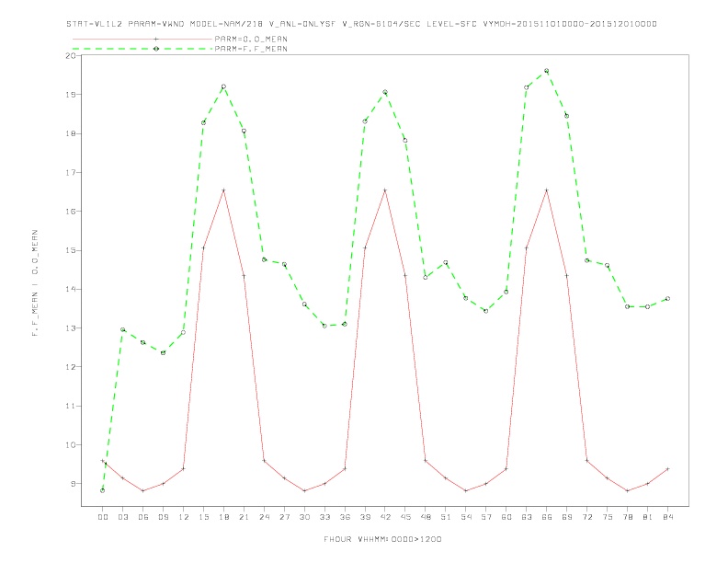Click x-axis hour label 54
The height and width of the screenshot is (563, 728).
(466, 517)
